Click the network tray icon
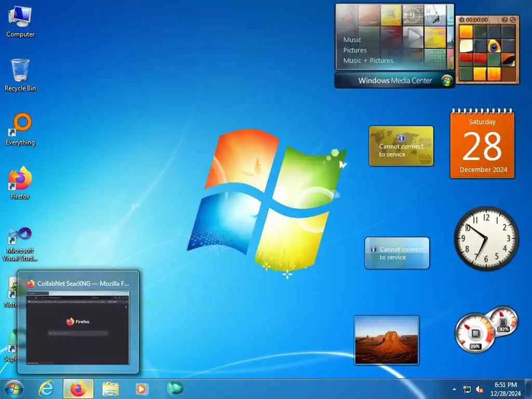The image size is (532, 399). 467,390
